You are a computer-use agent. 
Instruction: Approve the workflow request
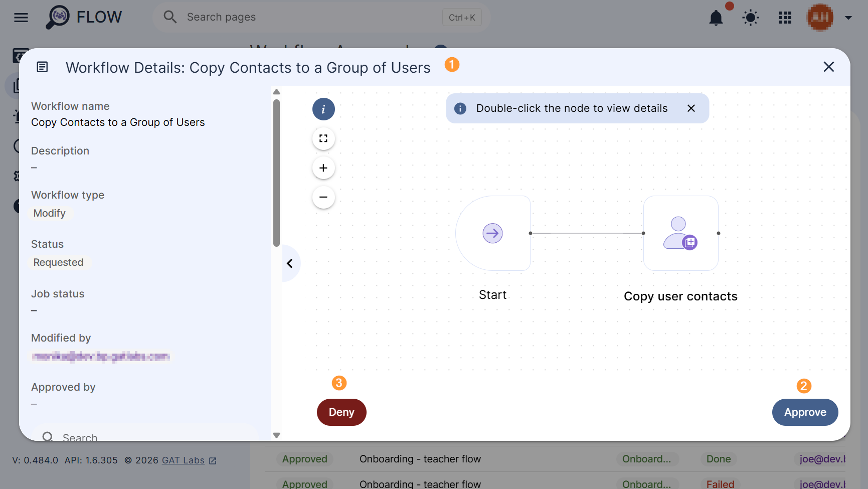(x=805, y=412)
